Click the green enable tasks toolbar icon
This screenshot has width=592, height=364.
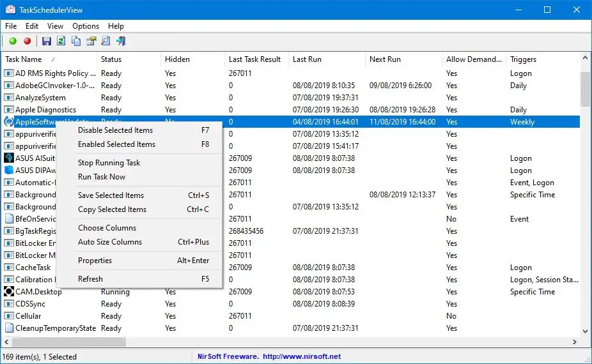coord(13,41)
